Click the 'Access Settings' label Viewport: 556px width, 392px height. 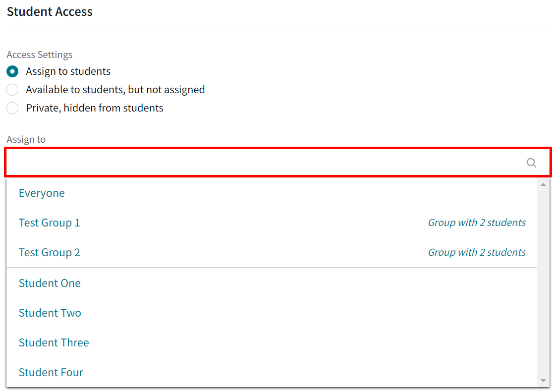pyautogui.click(x=39, y=55)
